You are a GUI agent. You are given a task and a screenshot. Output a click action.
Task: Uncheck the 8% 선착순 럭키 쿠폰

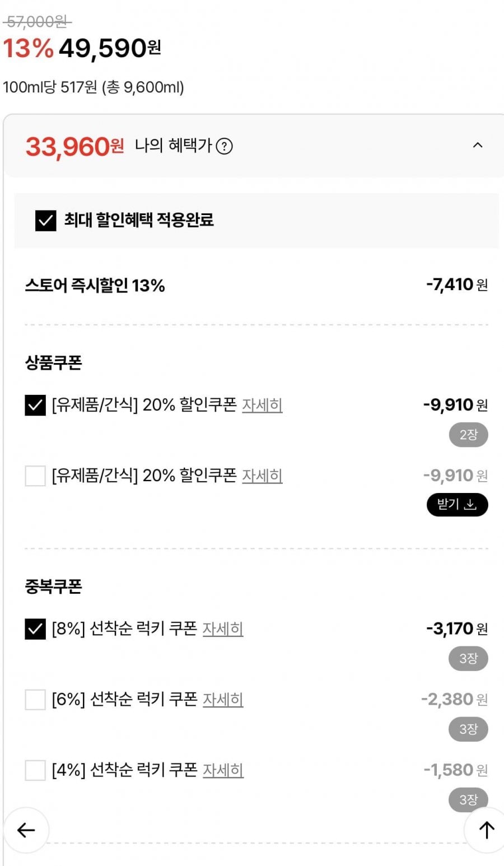pos(35,629)
